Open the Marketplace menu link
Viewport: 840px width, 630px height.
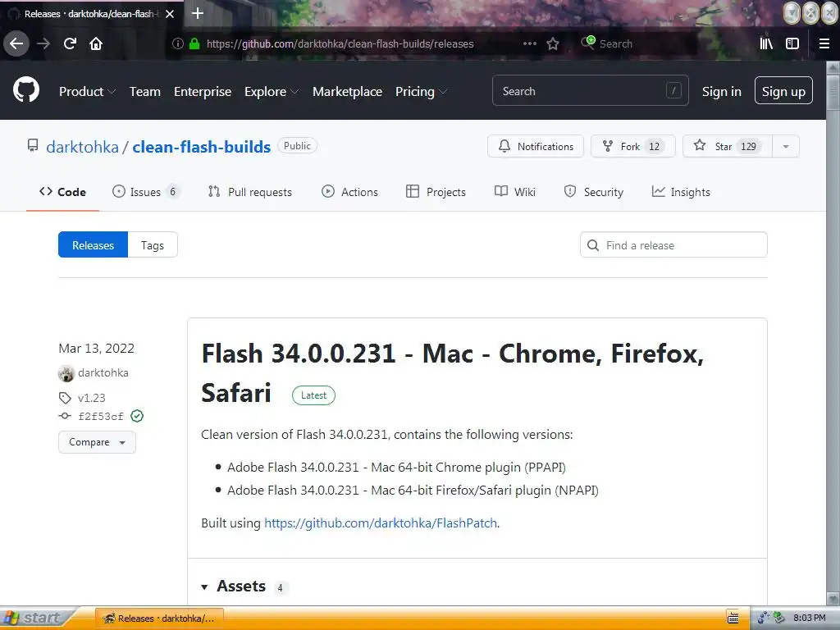point(347,92)
